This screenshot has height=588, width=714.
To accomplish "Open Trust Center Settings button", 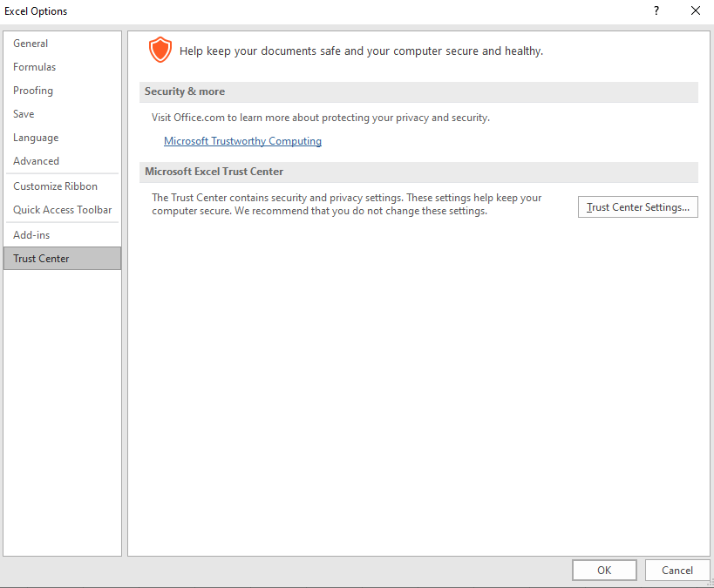I will point(637,207).
